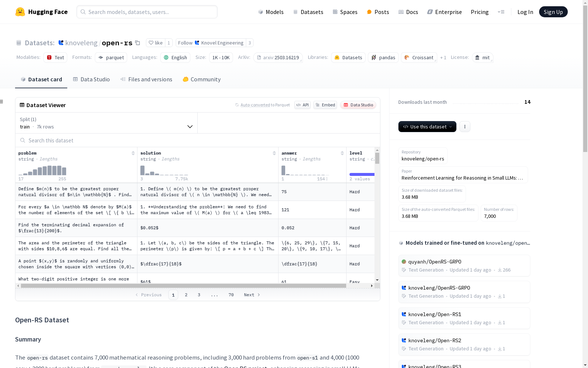The image size is (588, 368).
Task: Jump to page 70 of the dataset
Action: [231, 295]
